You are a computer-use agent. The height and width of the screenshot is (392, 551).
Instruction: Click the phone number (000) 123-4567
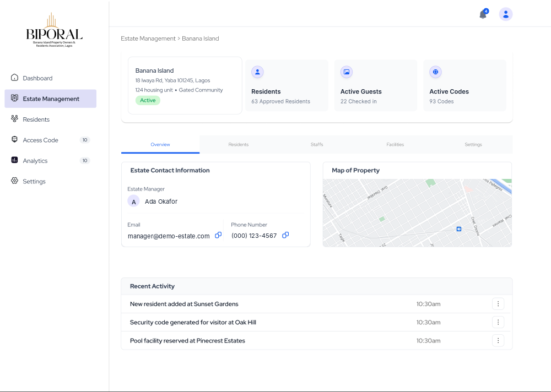pyautogui.click(x=254, y=236)
